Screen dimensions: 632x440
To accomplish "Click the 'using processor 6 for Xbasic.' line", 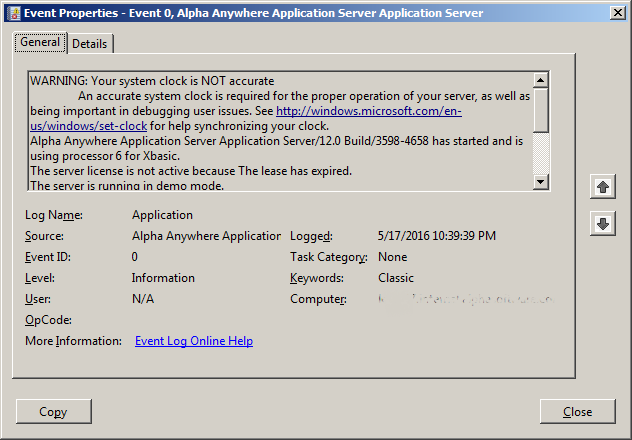I will pyautogui.click(x=105, y=156).
